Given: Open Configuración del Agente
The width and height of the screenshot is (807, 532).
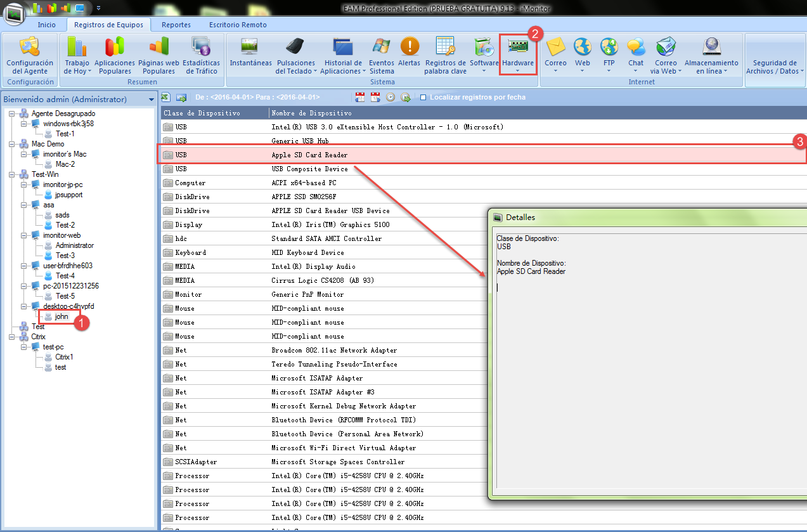Looking at the screenshot, I should tap(30, 56).
